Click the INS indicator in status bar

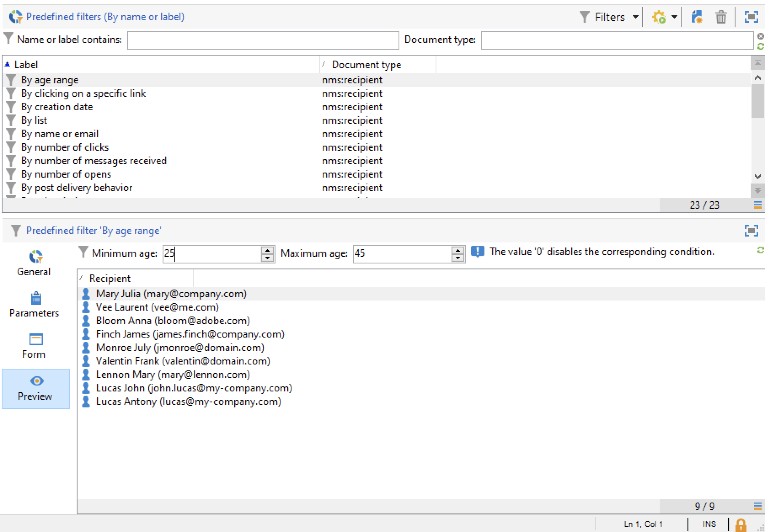tap(709, 524)
